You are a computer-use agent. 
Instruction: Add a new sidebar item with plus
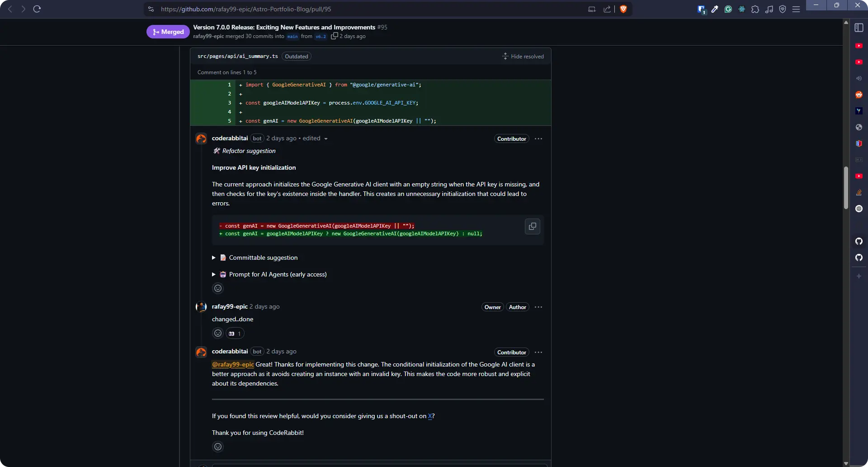(859, 276)
